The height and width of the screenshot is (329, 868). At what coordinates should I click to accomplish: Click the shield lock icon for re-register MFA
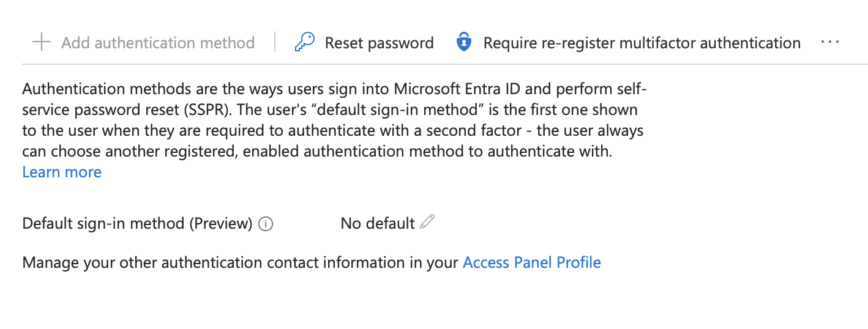pyautogui.click(x=464, y=43)
